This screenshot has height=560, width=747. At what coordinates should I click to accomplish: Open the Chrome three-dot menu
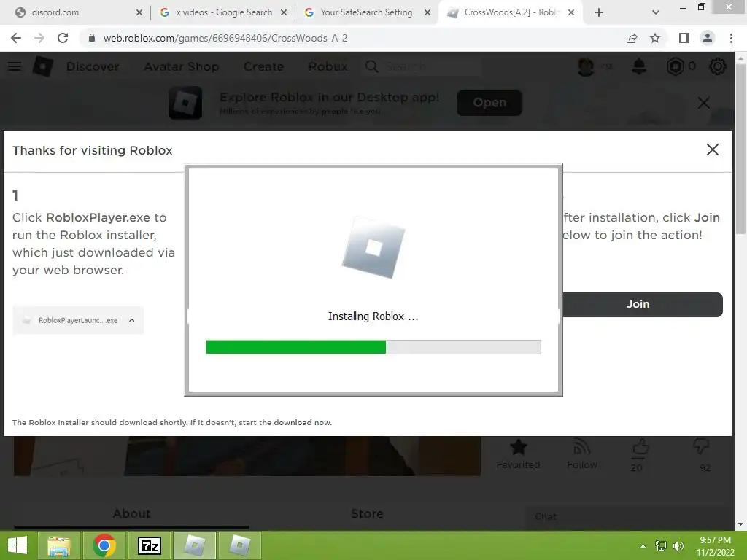pyautogui.click(x=731, y=38)
